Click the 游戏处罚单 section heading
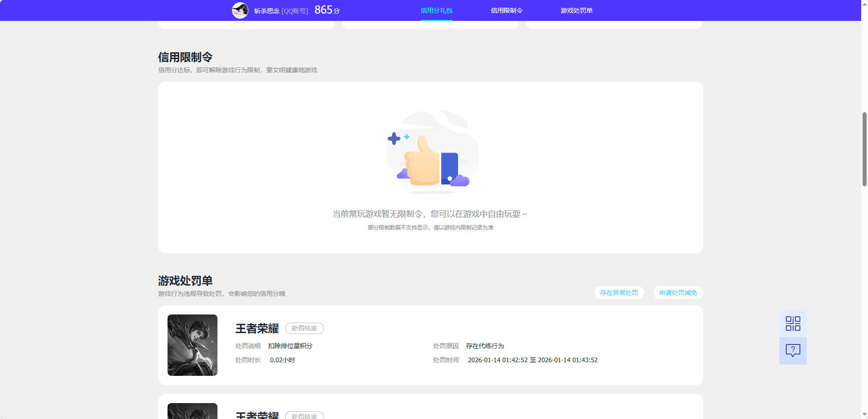 tap(185, 281)
